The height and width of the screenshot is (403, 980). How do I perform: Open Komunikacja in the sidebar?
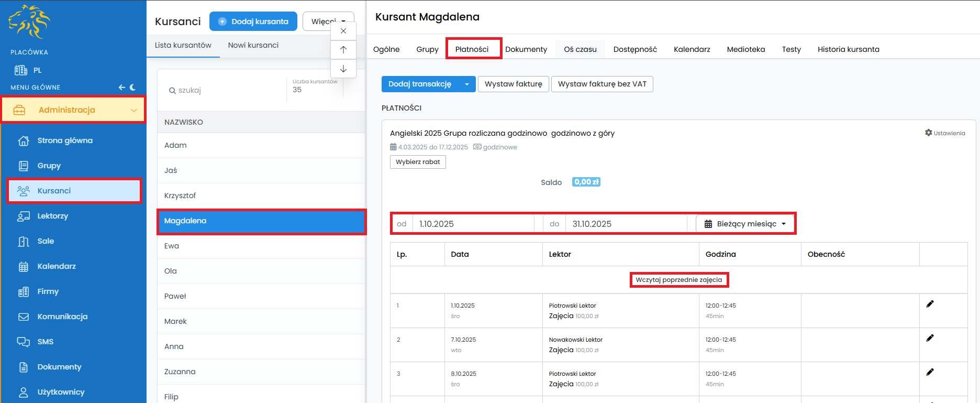tap(62, 317)
